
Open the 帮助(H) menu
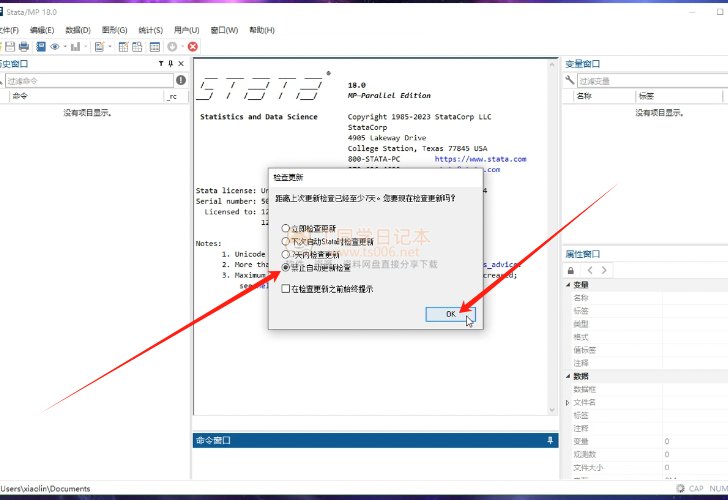[x=262, y=30]
